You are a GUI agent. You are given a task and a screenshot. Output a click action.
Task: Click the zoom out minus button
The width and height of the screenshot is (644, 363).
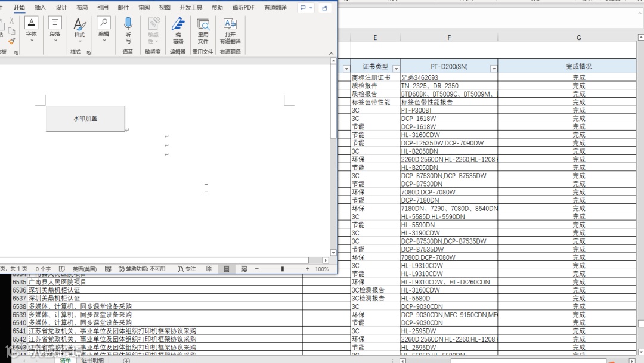(256, 269)
